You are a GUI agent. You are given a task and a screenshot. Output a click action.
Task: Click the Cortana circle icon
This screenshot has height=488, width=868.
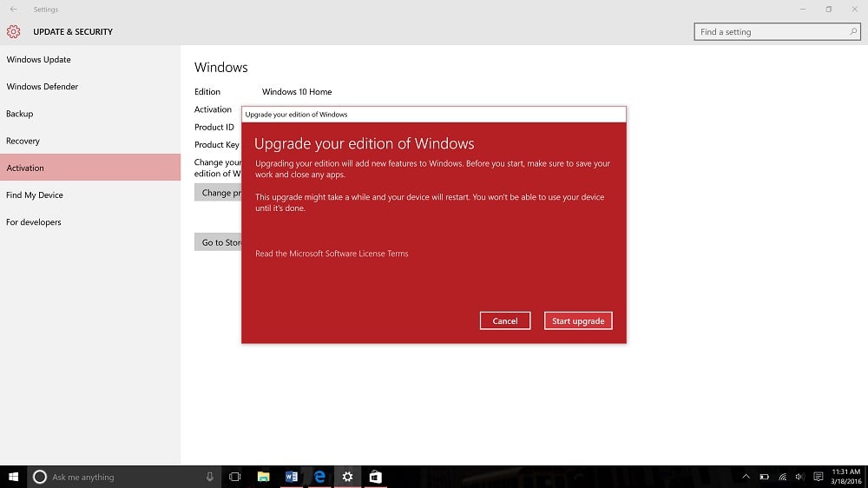pos(39,477)
